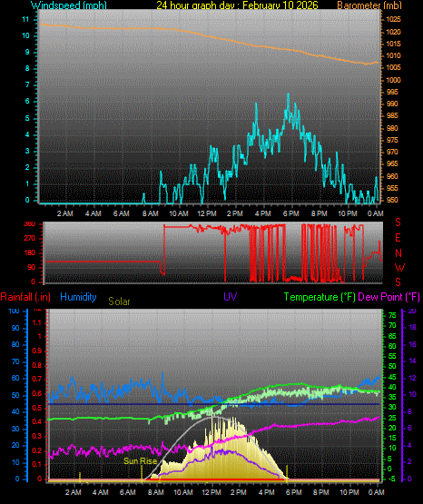Viewport: 423px width, 504px height.
Task: Click the Windspeed (mph) title label
Action: pyautogui.click(x=69, y=5)
